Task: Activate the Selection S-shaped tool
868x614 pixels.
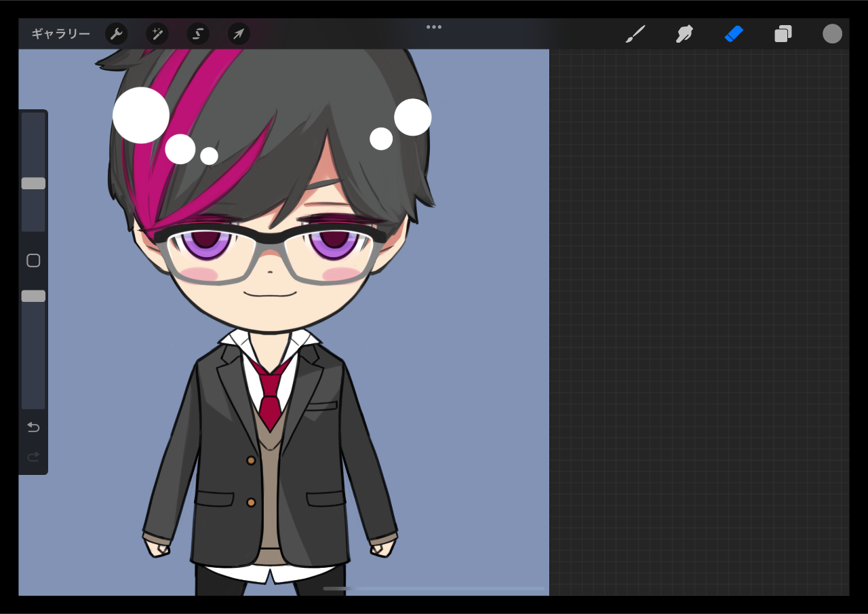Action: click(198, 34)
